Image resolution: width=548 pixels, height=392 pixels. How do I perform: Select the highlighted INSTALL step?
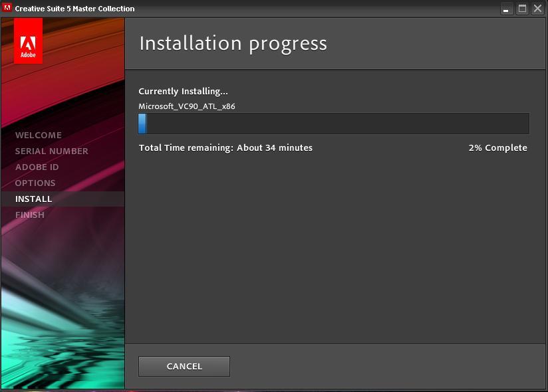(x=34, y=199)
